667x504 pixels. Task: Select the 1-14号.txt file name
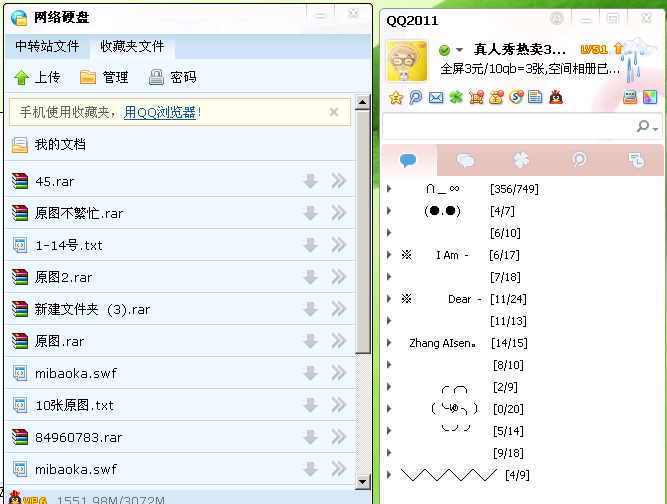click(69, 245)
